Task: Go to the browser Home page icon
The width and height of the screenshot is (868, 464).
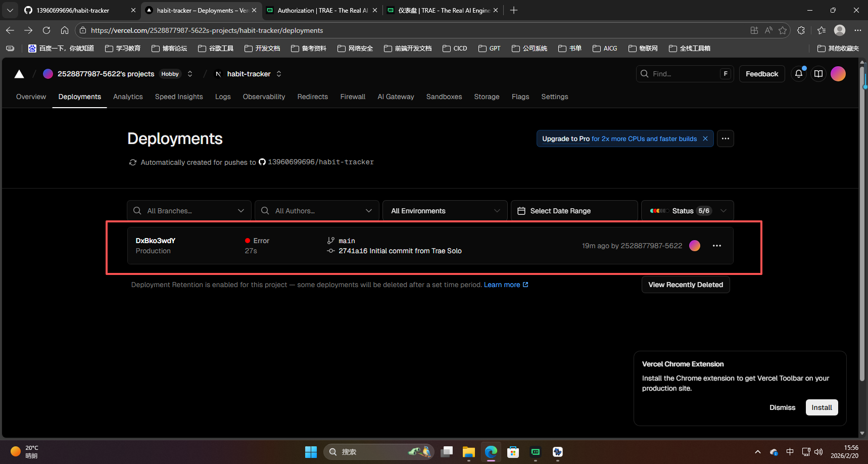Action: pos(65,30)
